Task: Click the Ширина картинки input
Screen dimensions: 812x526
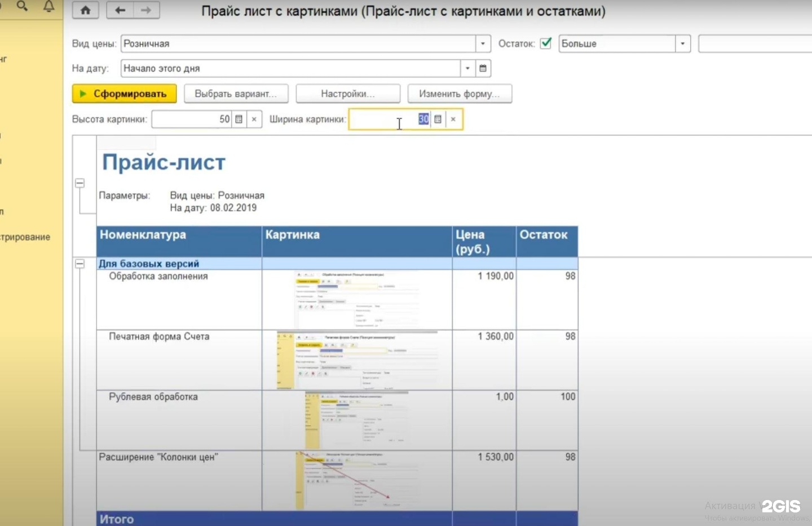Action: [x=390, y=119]
